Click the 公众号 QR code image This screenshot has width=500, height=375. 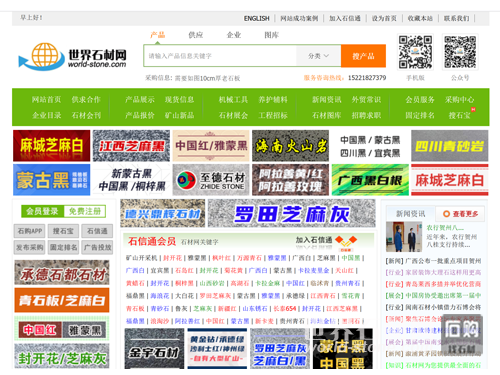460,52
